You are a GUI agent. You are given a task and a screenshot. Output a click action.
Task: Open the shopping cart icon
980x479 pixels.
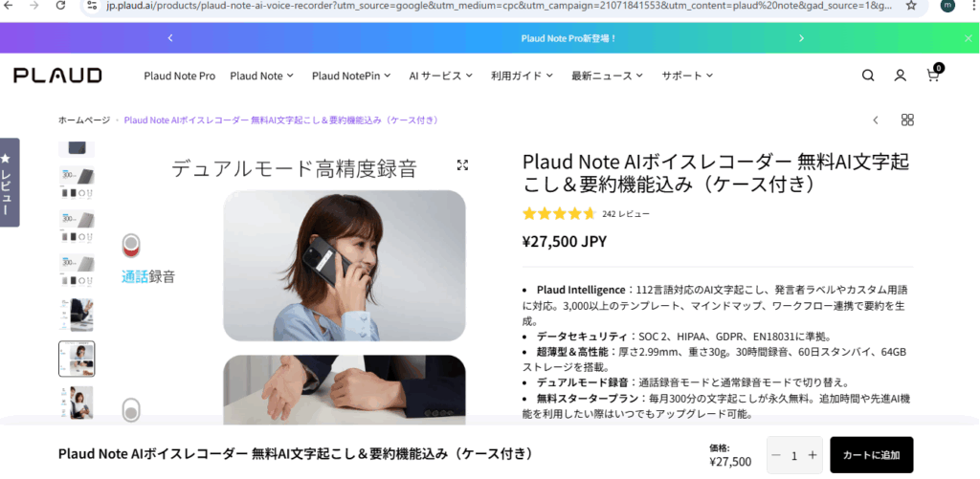(933, 75)
